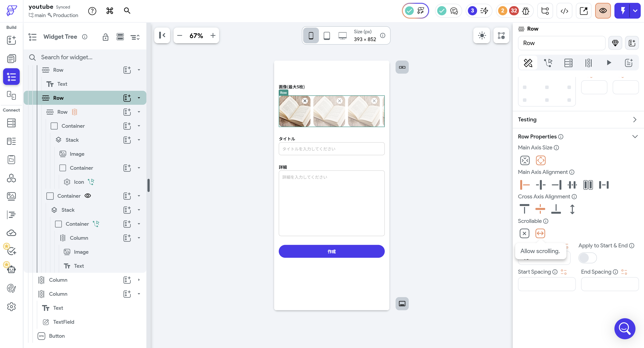The image size is (644, 348).
Task: Expand the collapsed Column tree node
Action: pos(139,280)
